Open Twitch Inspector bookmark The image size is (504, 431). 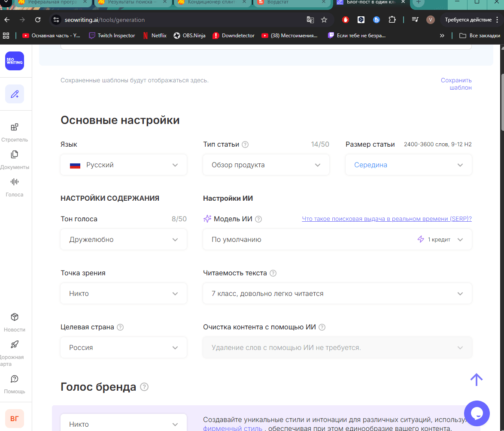click(x=112, y=36)
